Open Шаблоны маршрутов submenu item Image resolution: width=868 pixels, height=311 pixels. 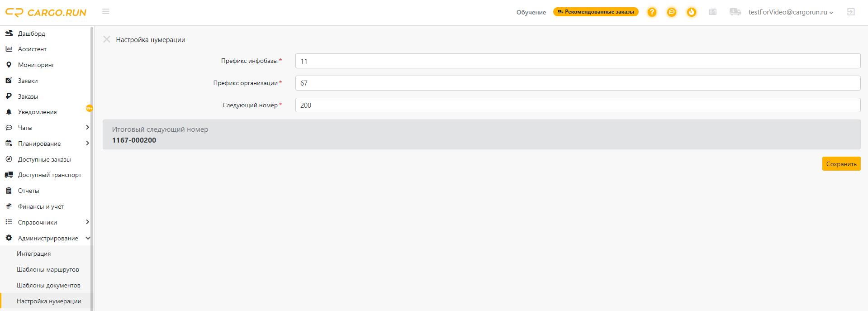coord(48,269)
